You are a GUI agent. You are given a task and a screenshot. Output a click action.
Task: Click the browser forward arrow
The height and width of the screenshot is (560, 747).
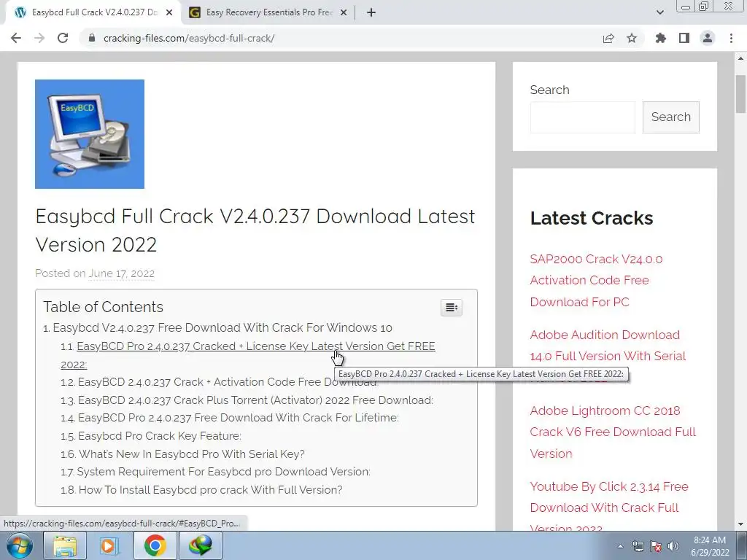(39, 38)
